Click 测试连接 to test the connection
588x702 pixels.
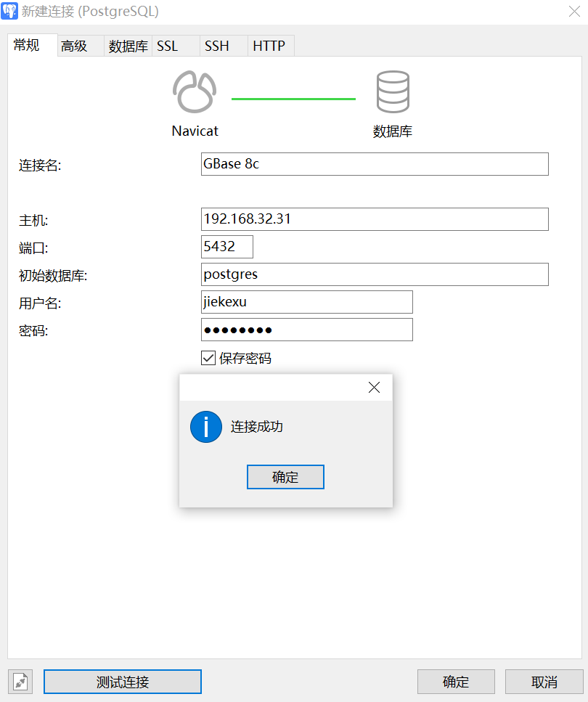point(122,681)
